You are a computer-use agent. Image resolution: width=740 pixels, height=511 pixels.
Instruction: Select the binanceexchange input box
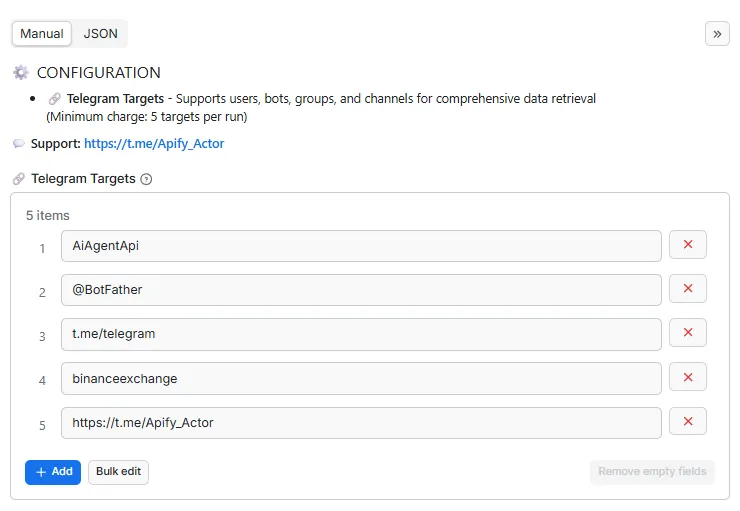click(x=360, y=378)
